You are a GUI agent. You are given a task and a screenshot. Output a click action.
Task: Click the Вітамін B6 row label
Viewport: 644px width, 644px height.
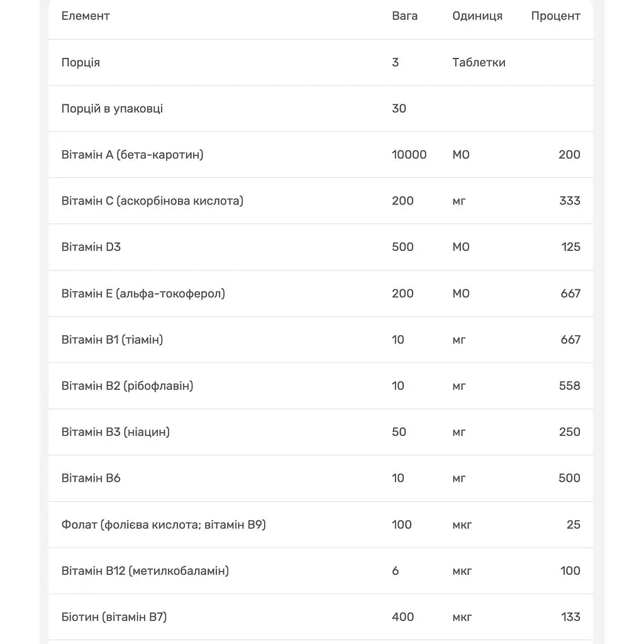pyautogui.click(x=91, y=478)
